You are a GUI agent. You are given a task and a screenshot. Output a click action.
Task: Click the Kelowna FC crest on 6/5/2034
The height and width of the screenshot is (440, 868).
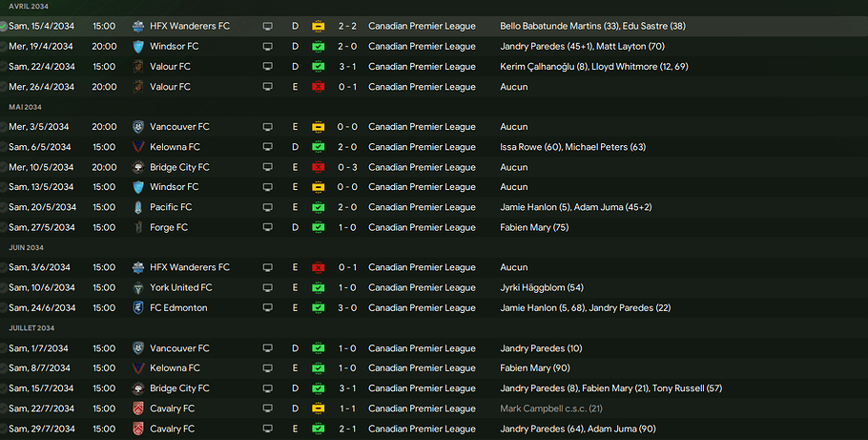pos(138,147)
